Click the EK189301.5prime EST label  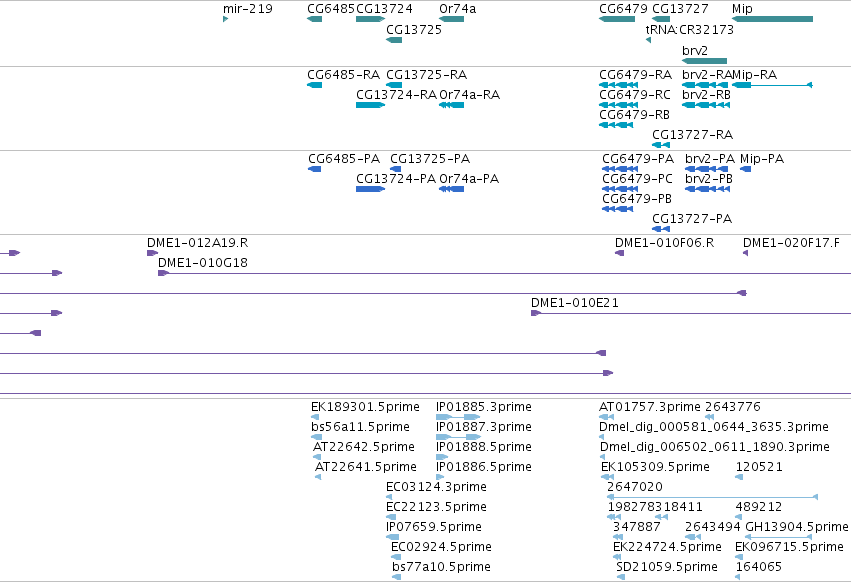pyautogui.click(x=365, y=407)
